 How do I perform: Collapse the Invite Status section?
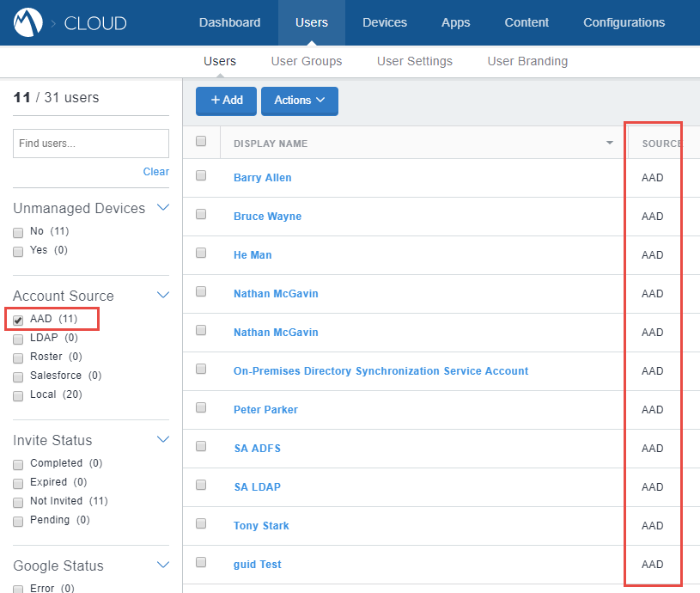163,439
